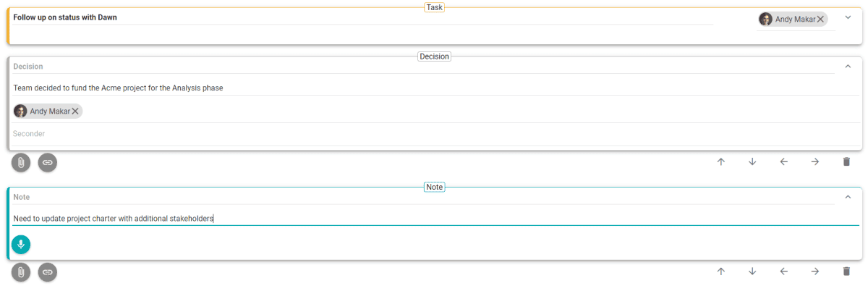Outdent Decision item using left arrow

[783, 161]
